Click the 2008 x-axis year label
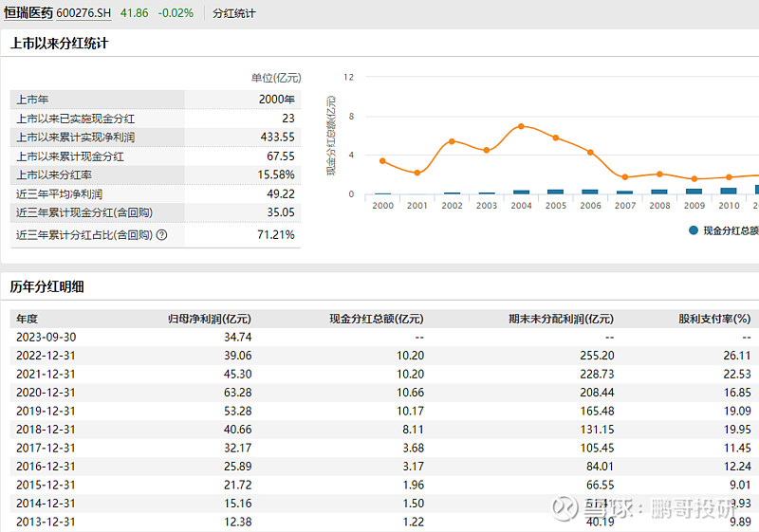Viewport: 759px width, 532px height. (x=659, y=206)
